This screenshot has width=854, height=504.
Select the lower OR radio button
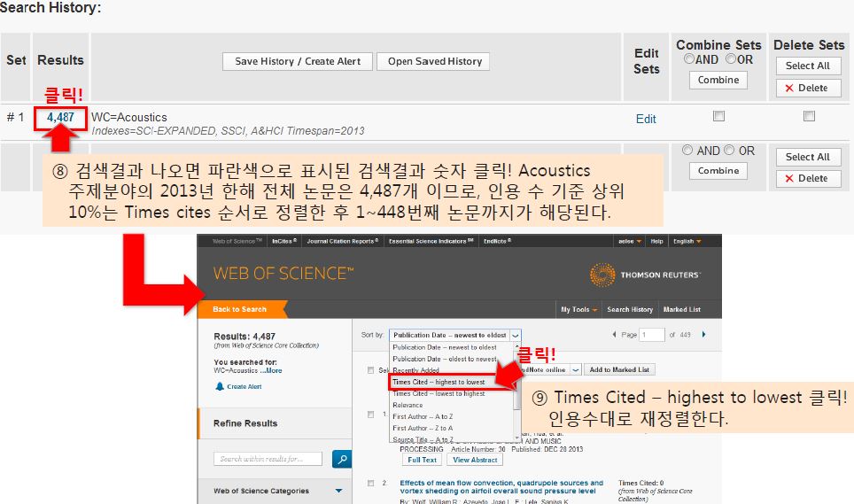pyautogui.click(x=729, y=150)
